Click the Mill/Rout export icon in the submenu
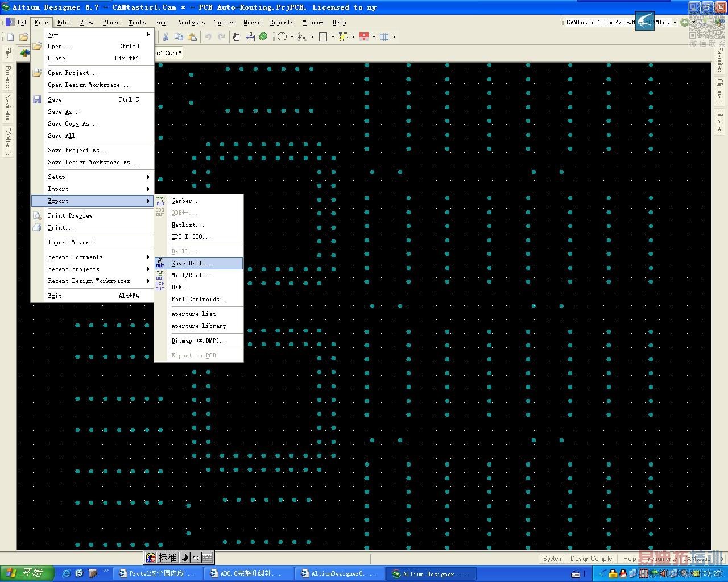The image size is (728, 582). pyautogui.click(x=160, y=275)
